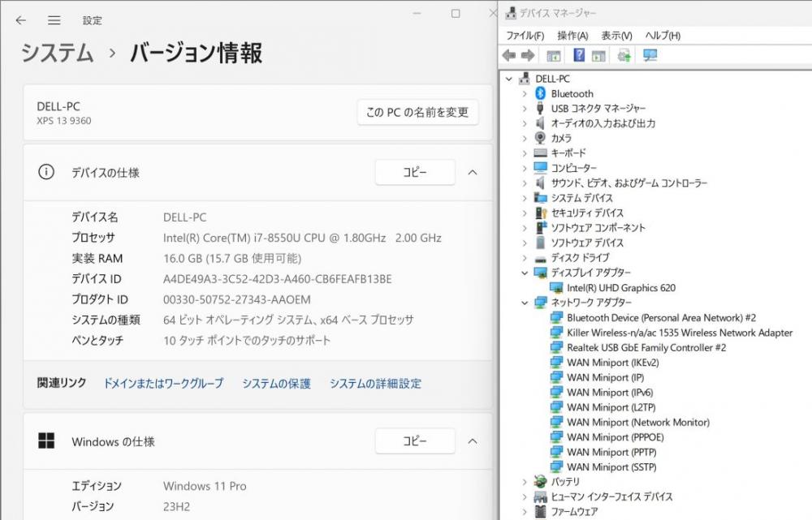
Task: Open the ファイル(F) menu
Action: click(x=525, y=36)
